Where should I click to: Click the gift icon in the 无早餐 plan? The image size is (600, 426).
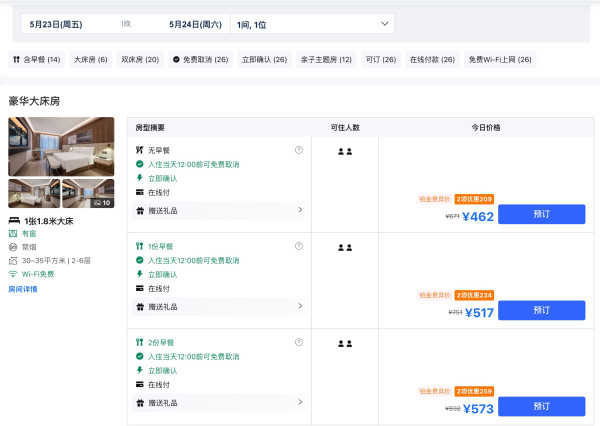[140, 211]
